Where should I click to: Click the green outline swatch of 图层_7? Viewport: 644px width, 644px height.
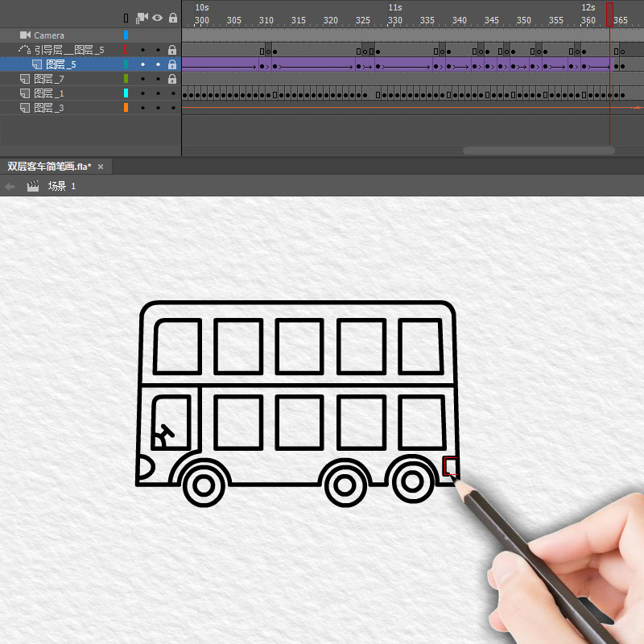pyautogui.click(x=126, y=78)
